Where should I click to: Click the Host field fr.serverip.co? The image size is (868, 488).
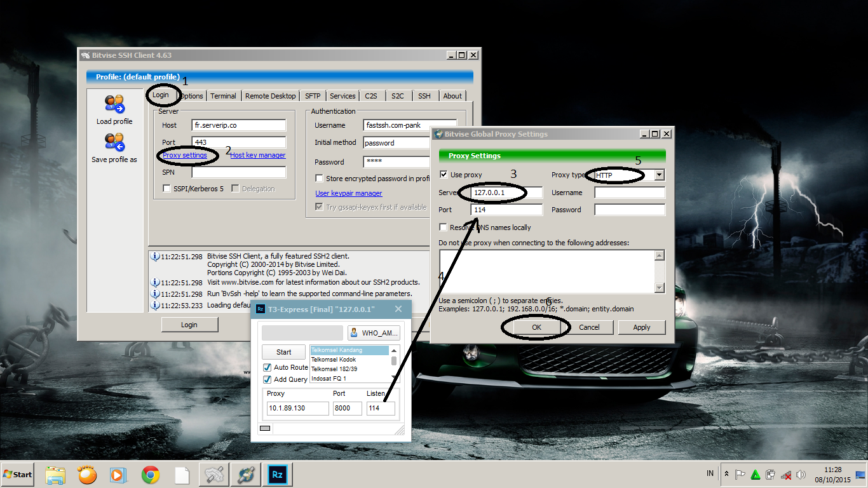[239, 125]
